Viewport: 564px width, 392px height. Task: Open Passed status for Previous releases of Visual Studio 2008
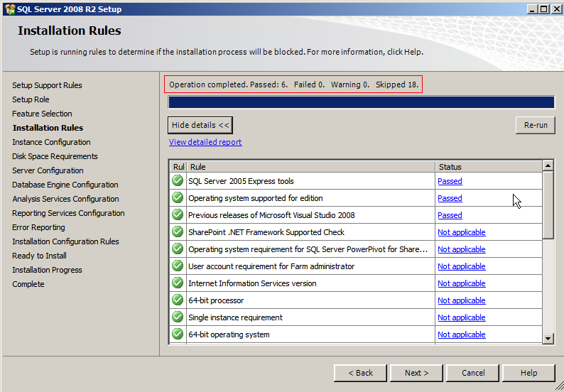[450, 215]
